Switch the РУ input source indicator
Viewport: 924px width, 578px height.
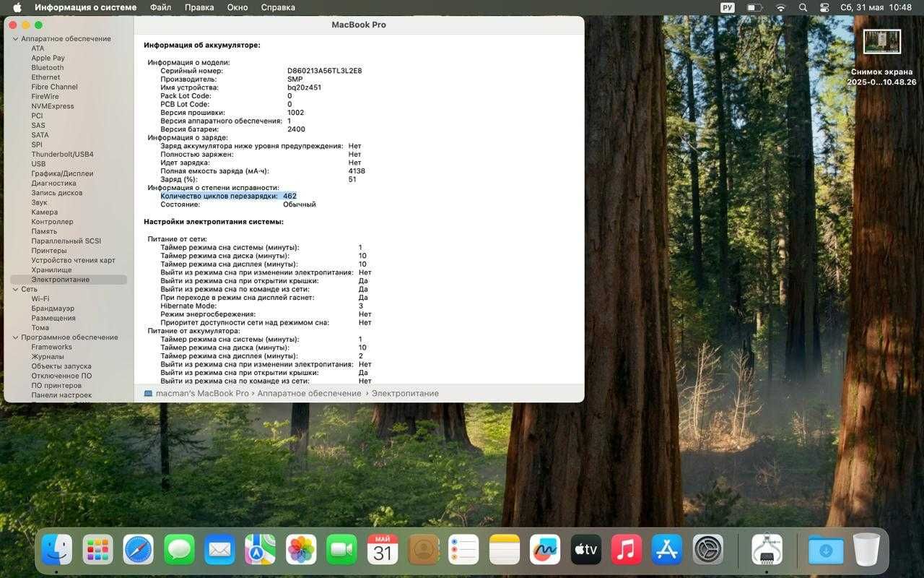pyautogui.click(x=728, y=7)
